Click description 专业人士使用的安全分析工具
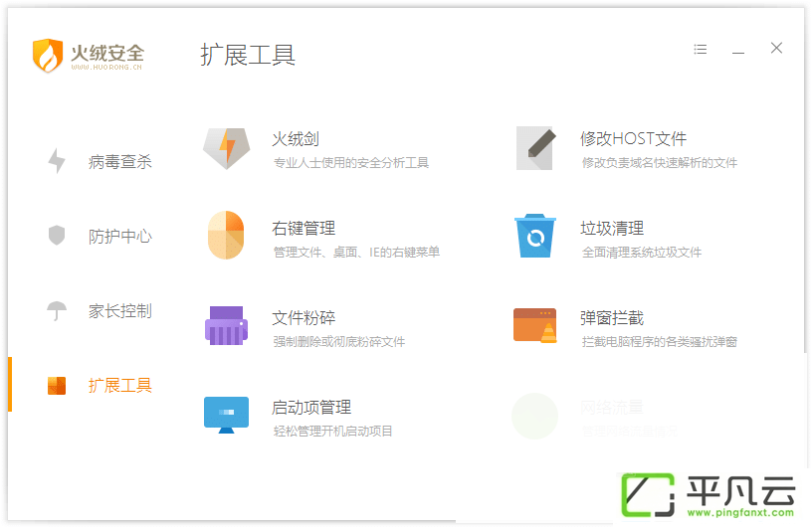The image size is (812, 528). coord(351,163)
